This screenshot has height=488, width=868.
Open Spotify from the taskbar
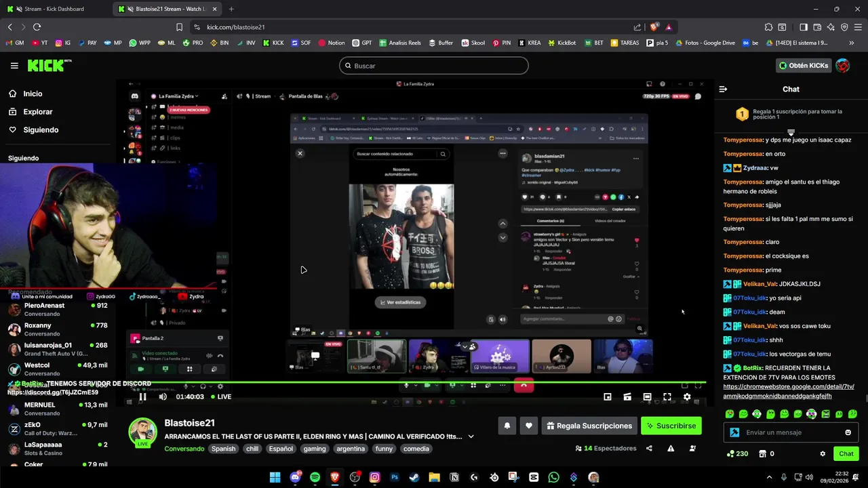click(315, 477)
